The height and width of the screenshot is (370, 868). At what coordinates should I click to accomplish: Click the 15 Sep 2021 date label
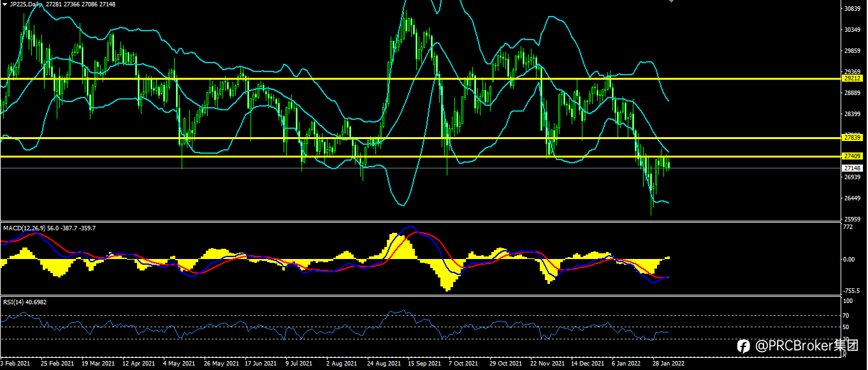[x=424, y=364]
